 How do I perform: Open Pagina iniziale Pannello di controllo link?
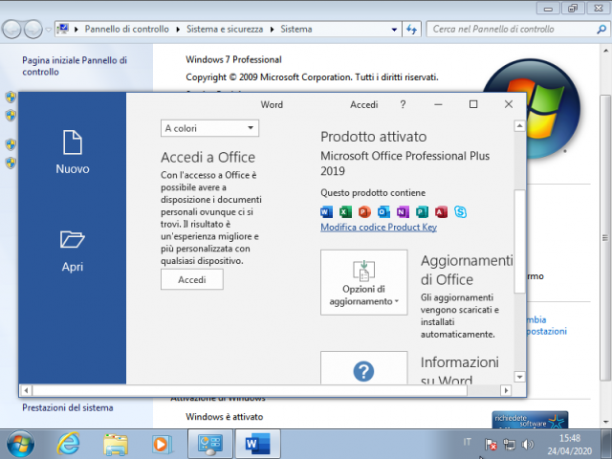click(75, 66)
